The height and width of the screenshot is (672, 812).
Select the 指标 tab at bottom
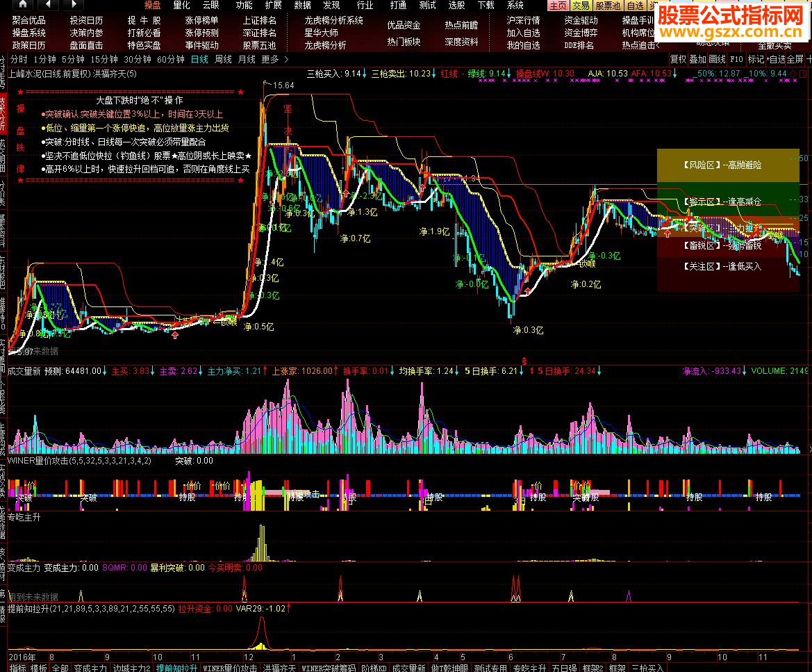click(17, 668)
